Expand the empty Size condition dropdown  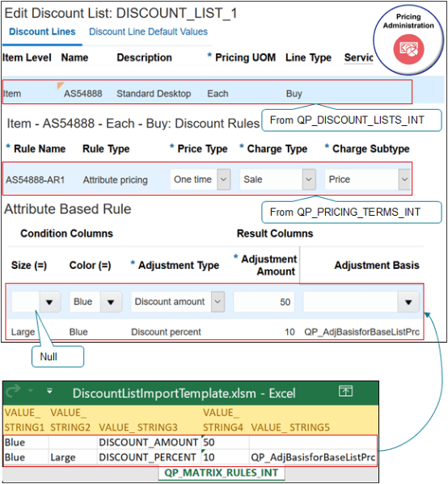click(49, 302)
